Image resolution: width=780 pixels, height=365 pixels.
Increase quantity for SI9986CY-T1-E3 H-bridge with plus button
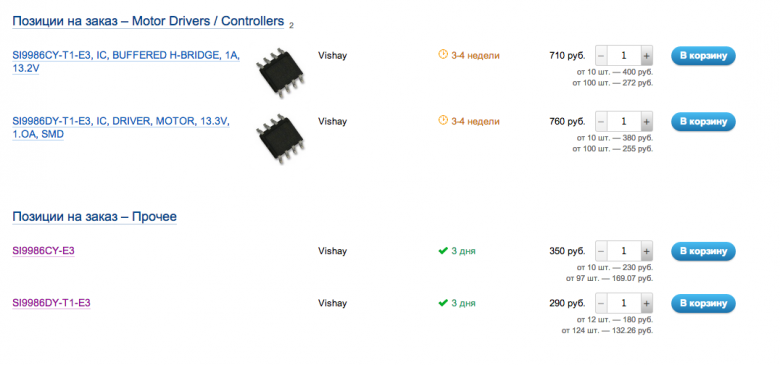[646, 56]
